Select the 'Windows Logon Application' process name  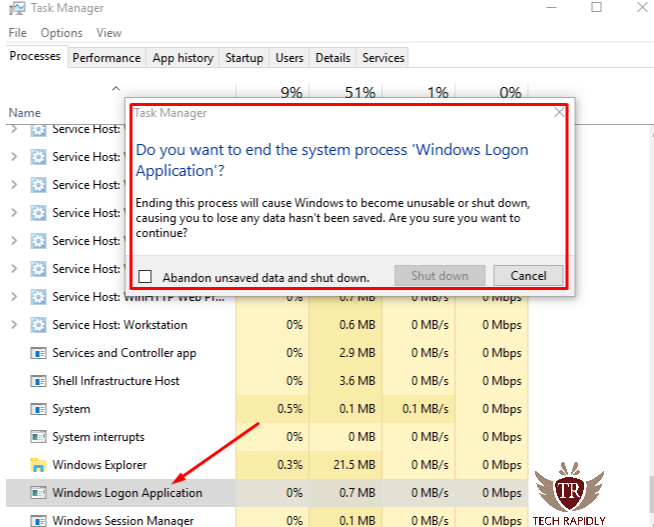click(x=127, y=493)
